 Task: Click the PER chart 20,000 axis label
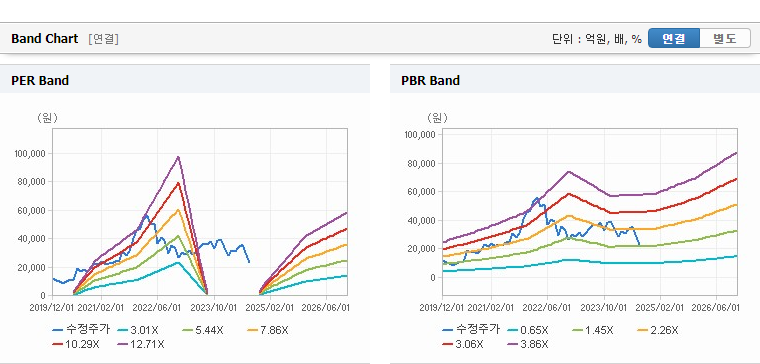32,268
